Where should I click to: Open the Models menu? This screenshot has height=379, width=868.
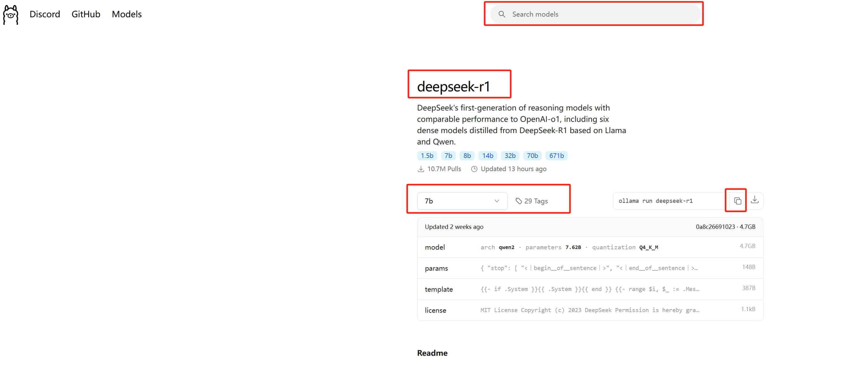(x=126, y=14)
